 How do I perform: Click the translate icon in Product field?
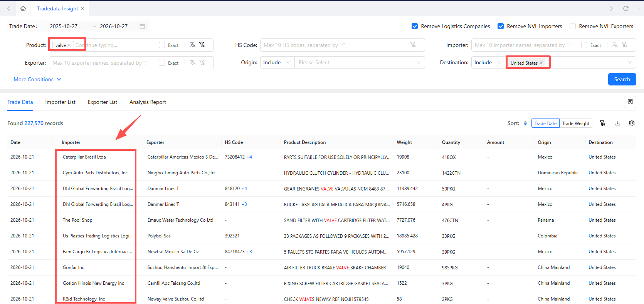[193, 45]
